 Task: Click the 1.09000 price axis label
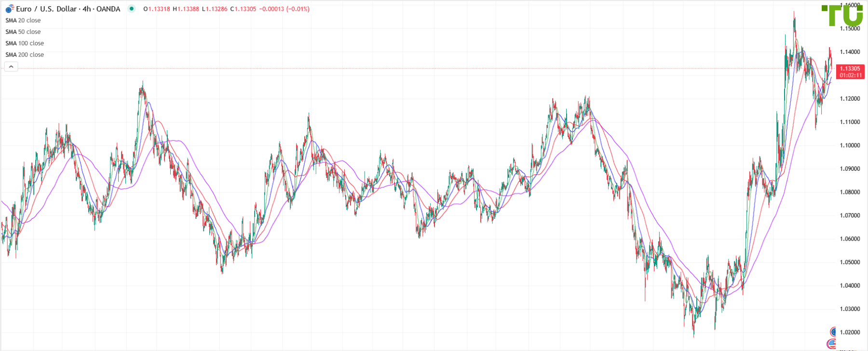[x=850, y=169]
